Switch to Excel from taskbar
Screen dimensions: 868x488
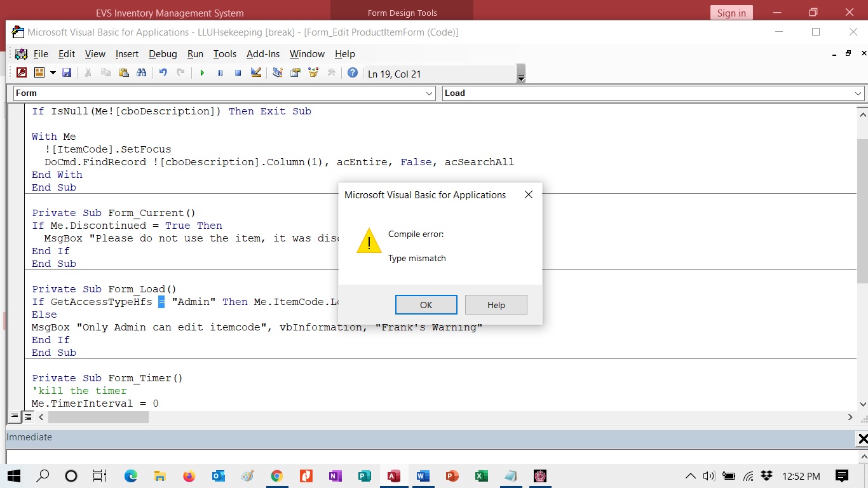tap(481, 475)
